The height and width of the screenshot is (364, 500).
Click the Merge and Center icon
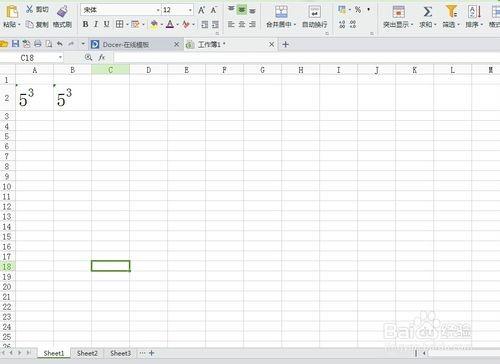click(x=281, y=12)
